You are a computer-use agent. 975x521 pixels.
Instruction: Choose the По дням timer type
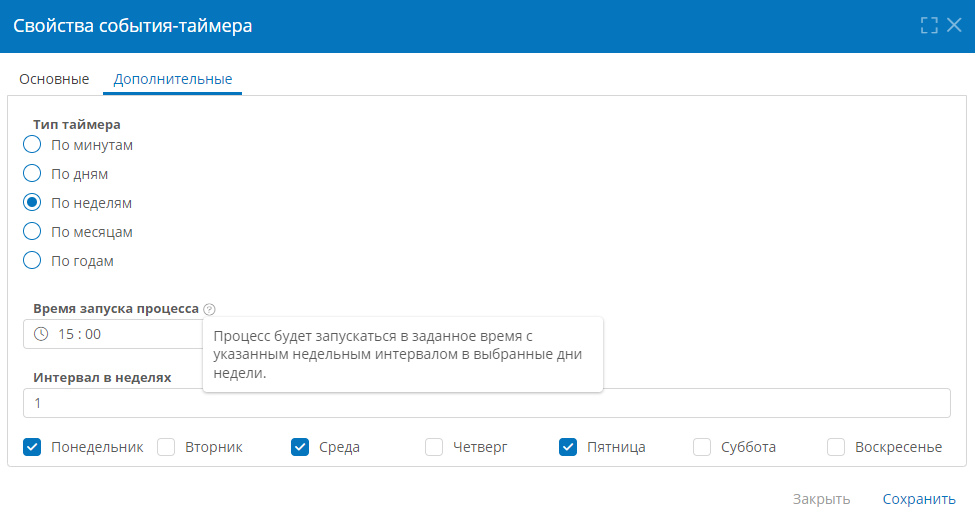coord(32,173)
